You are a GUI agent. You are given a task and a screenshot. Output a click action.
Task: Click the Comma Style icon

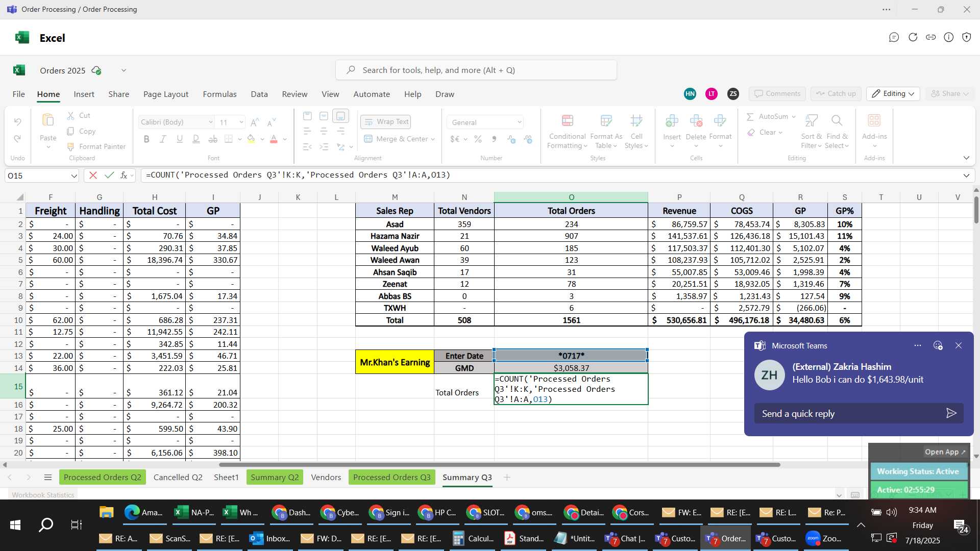494,139
